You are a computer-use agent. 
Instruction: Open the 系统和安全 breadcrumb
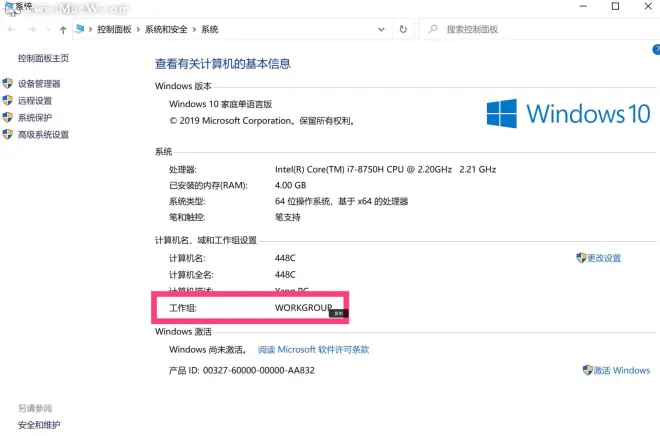(166, 29)
